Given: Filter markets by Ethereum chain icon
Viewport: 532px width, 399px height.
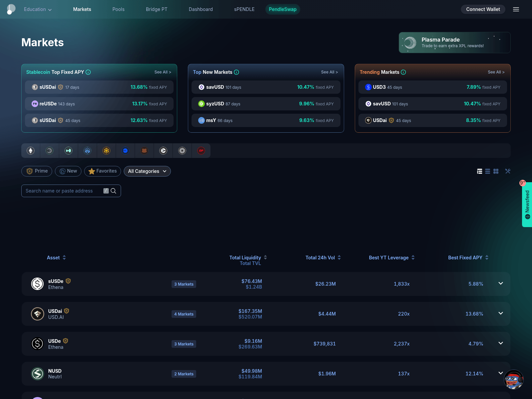Looking at the screenshot, I should [31, 151].
